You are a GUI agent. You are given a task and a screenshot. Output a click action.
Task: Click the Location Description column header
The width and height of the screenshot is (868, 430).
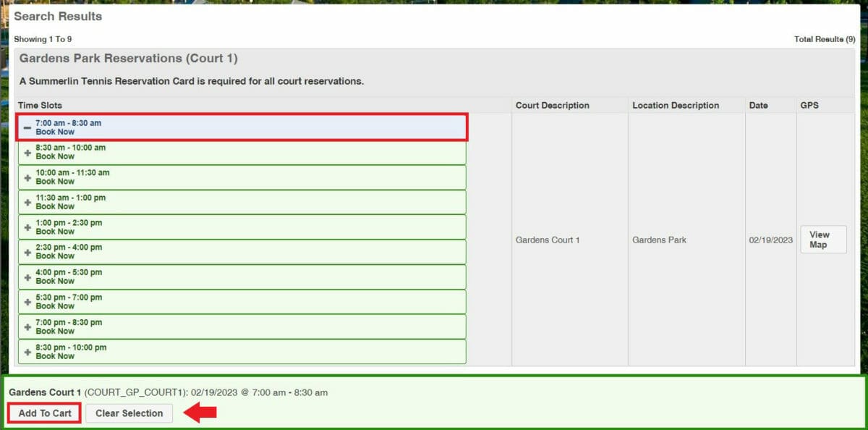coord(675,106)
